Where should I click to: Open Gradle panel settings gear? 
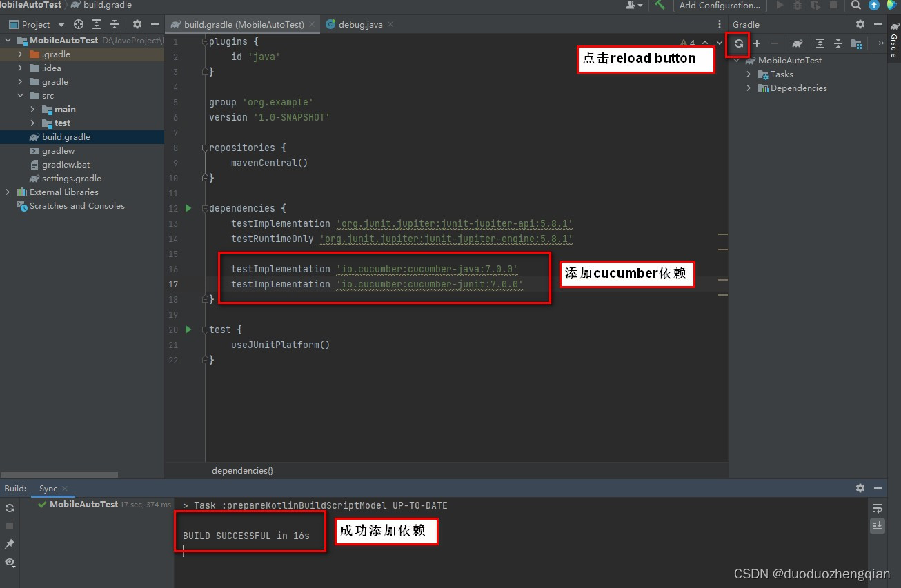[x=860, y=23]
